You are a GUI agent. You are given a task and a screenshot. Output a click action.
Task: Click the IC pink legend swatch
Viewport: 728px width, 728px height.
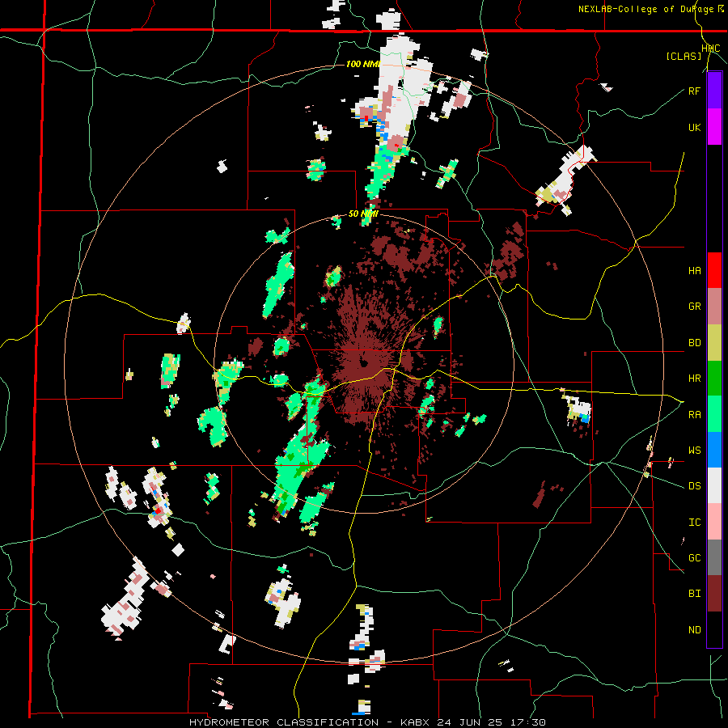pos(714,522)
